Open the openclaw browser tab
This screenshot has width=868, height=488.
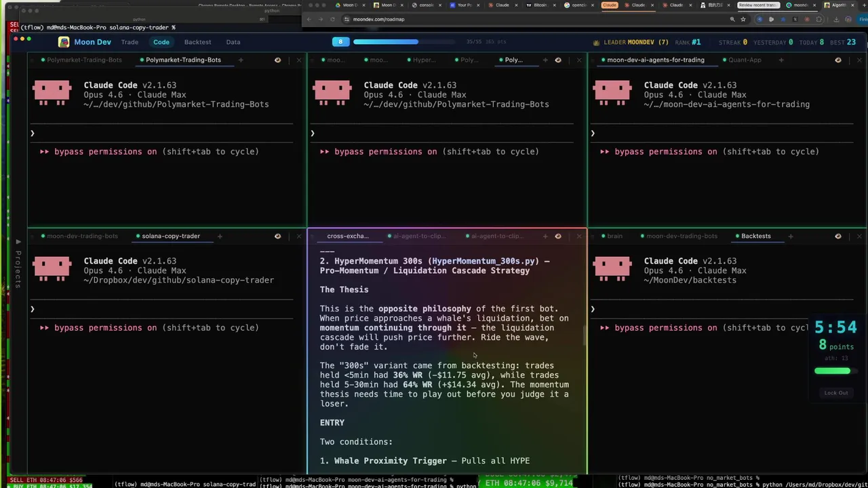click(580, 5)
